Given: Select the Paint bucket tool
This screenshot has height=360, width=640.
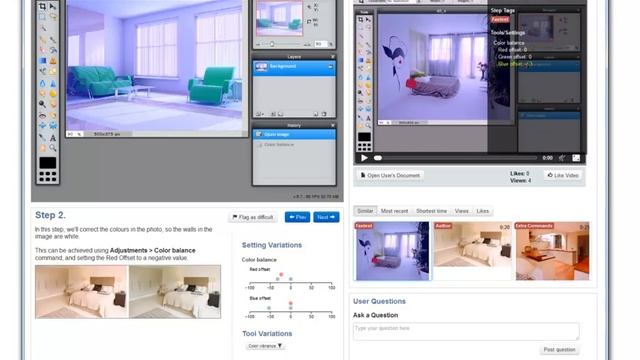Looking at the screenshot, I should [53, 50].
